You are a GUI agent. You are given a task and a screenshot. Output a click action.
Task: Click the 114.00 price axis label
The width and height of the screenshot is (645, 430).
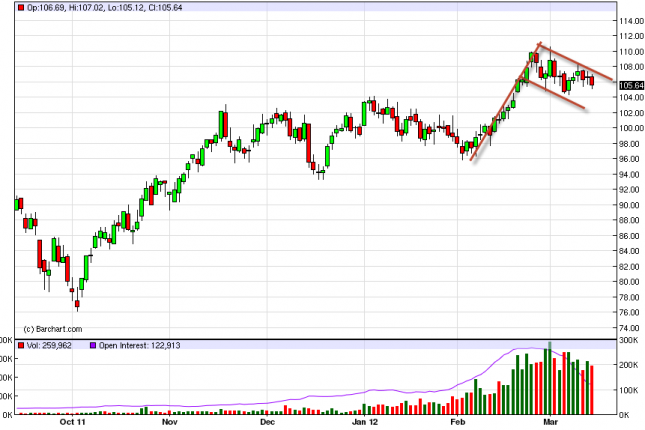[x=631, y=21]
